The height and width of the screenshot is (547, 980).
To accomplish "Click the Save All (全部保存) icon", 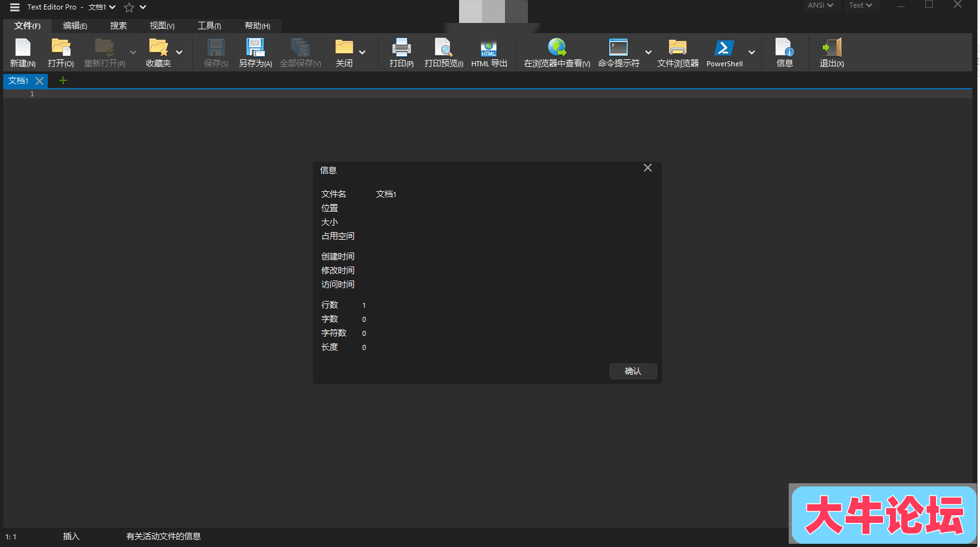I will tap(300, 47).
